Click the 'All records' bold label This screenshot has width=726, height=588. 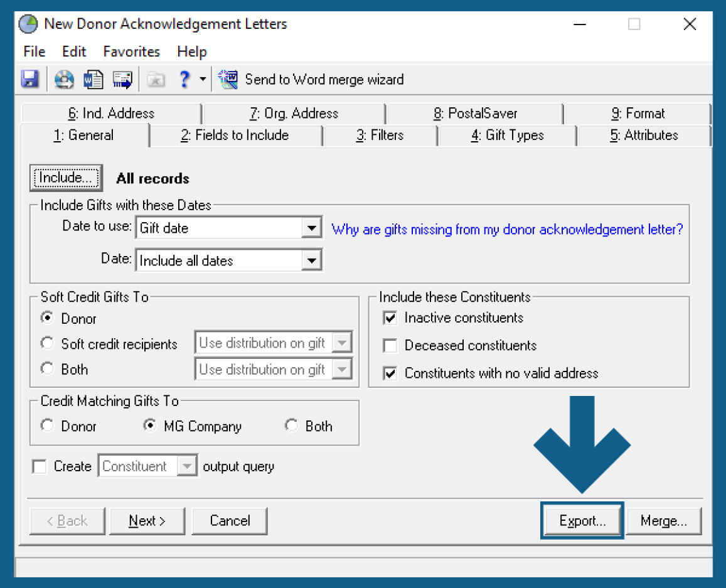153,178
